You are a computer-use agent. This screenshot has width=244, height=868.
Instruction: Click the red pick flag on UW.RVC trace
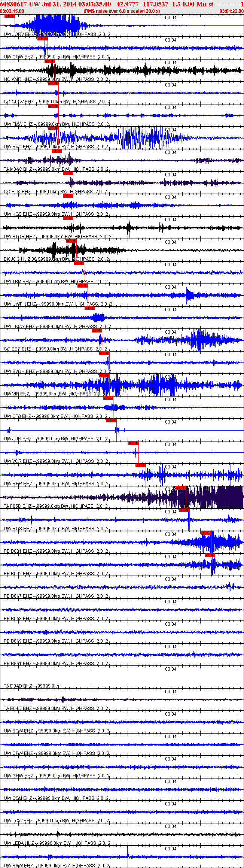pos(54,128)
